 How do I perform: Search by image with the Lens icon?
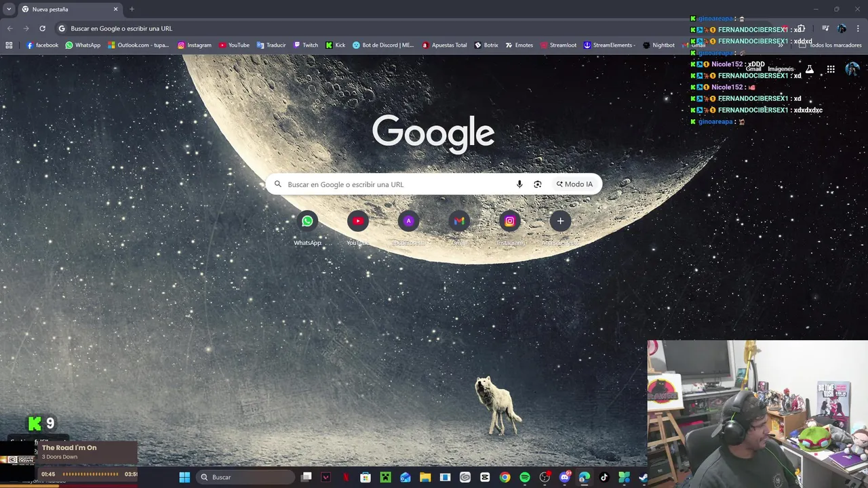point(538,184)
